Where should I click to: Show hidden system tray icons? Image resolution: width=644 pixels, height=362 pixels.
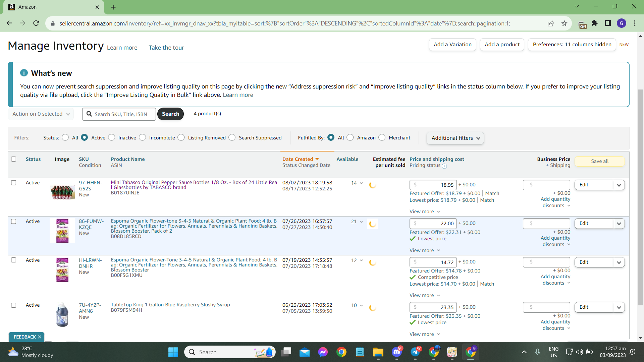point(524,352)
